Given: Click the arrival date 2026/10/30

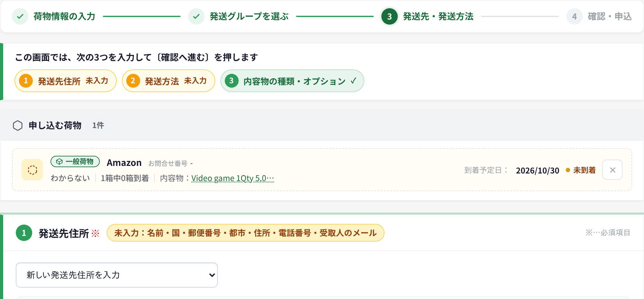Looking at the screenshot, I should click(538, 171).
